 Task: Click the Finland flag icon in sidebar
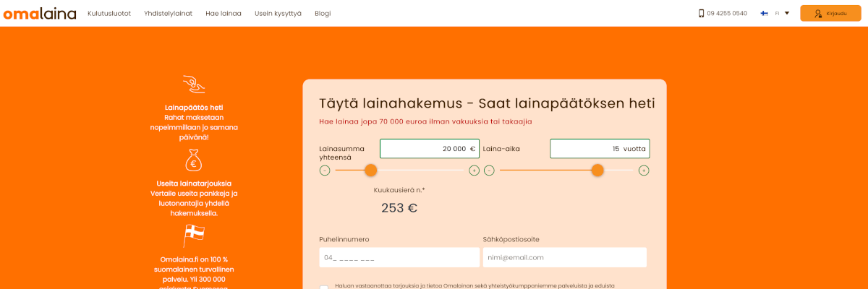point(193,236)
